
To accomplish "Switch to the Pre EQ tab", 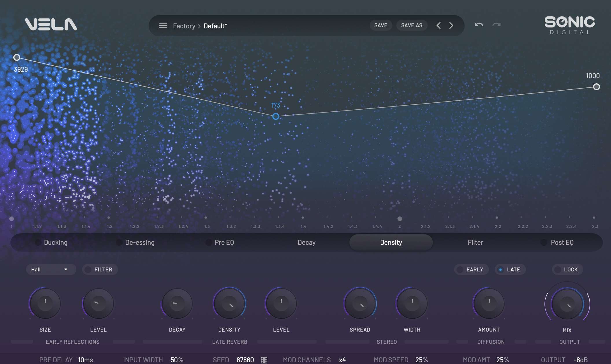I will pyautogui.click(x=224, y=242).
